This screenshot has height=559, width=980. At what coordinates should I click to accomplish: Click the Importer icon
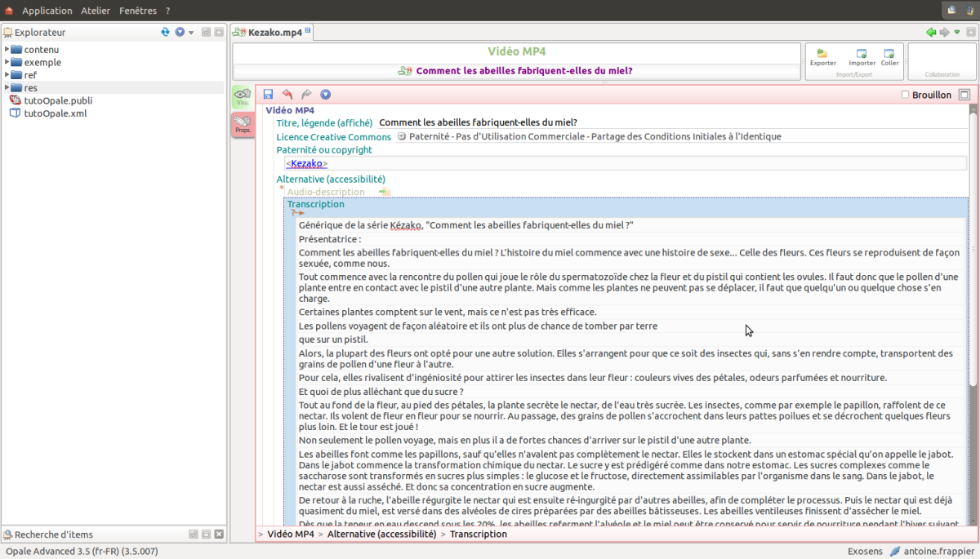pyautogui.click(x=862, y=54)
